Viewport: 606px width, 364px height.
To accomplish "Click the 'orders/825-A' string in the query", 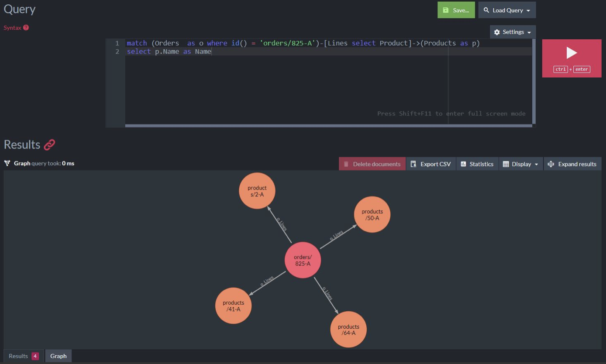I will (288, 43).
